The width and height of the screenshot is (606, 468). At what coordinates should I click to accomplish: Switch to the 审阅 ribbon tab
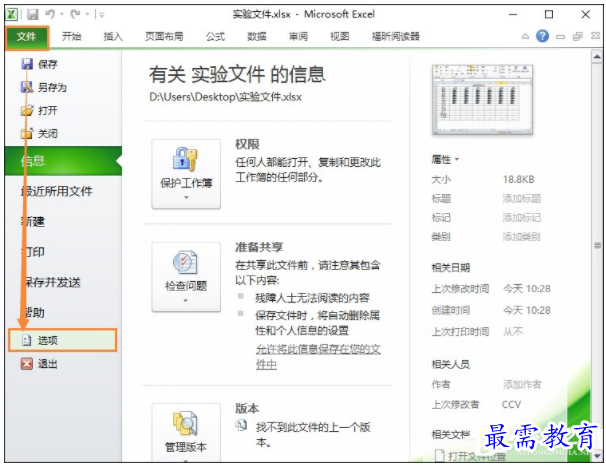299,37
